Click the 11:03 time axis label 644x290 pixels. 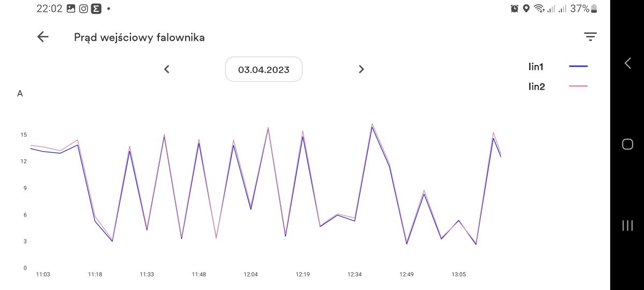(x=43, y=274)
